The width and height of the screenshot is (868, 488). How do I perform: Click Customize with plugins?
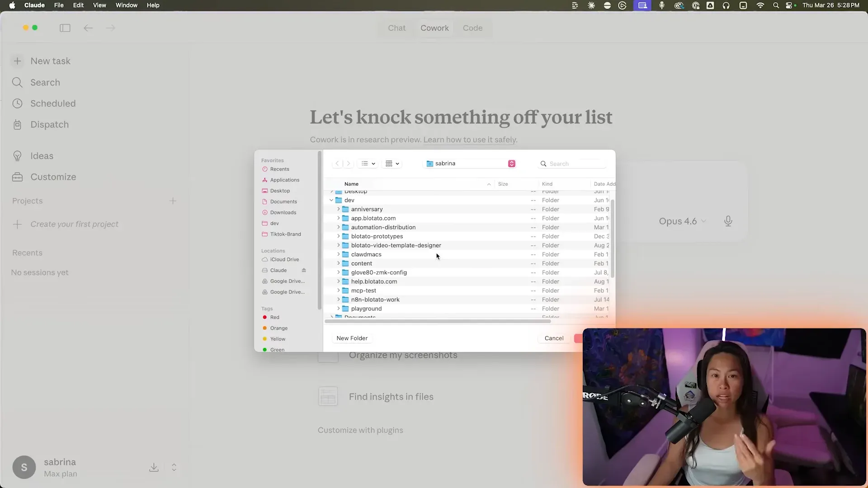pyautogui.click(x=360, y=430)
